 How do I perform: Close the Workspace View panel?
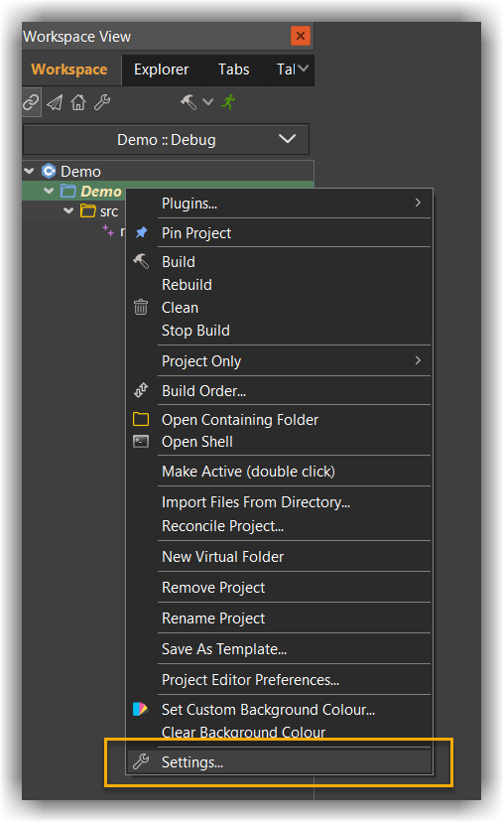[x=301, y=36]
